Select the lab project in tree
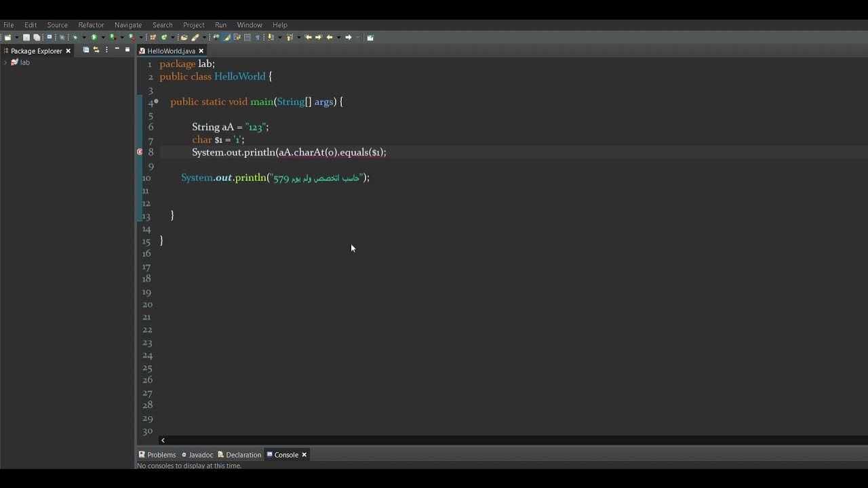Screen dimensions: 868x488 click(20, 62)
